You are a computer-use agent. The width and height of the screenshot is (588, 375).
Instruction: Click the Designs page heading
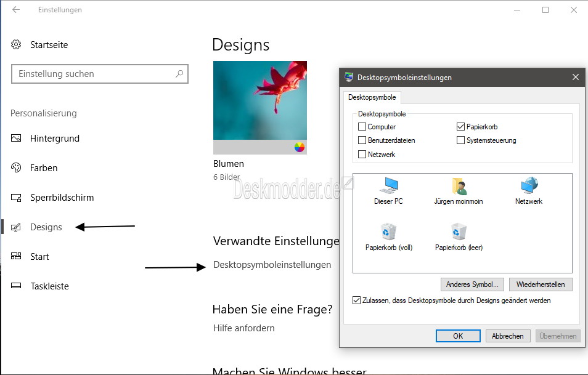pyautogui.click(x=241, y=45)
